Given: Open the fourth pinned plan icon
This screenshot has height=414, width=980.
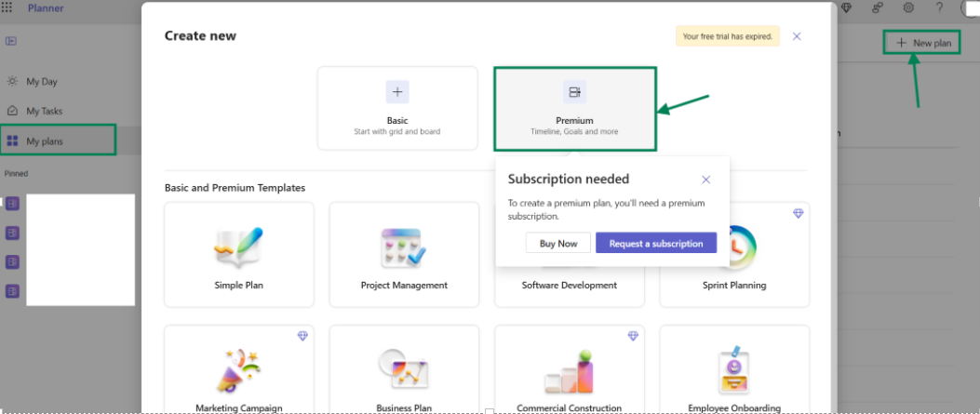Looking at the screenshot, I should pyautogui.click(x=12, y=291).
